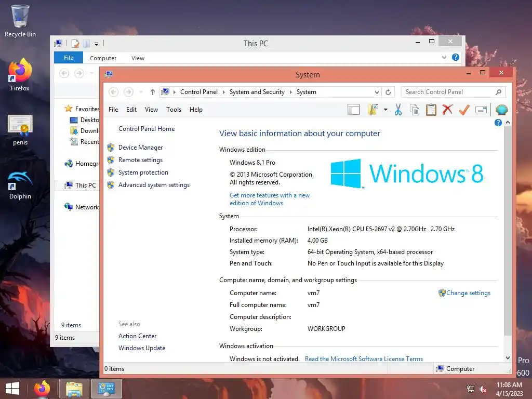This screenshot has height=399, width=532.
Task: Open Quick Access Toolbar dropdown in This PC
Action: click(96, 44)
